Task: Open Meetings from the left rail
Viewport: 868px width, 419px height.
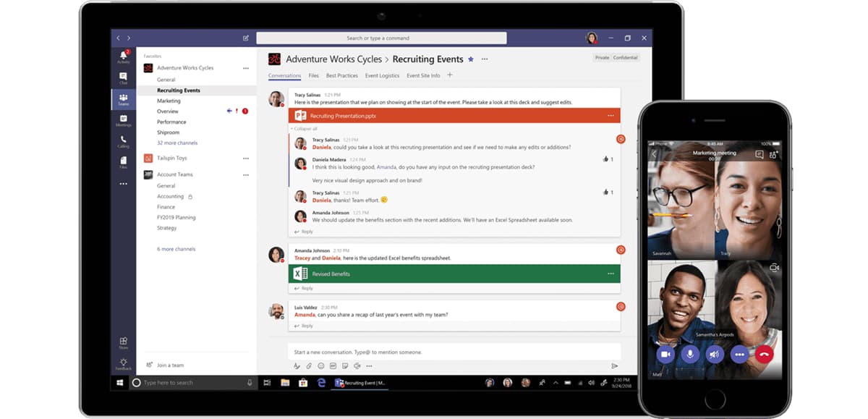Action: coord(123,120)
